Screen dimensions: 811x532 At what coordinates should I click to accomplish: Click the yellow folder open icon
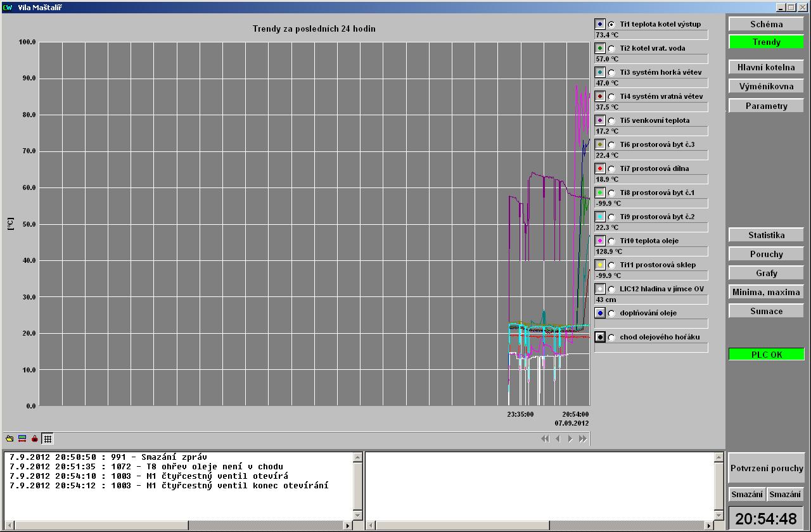(x=10, y=438)
